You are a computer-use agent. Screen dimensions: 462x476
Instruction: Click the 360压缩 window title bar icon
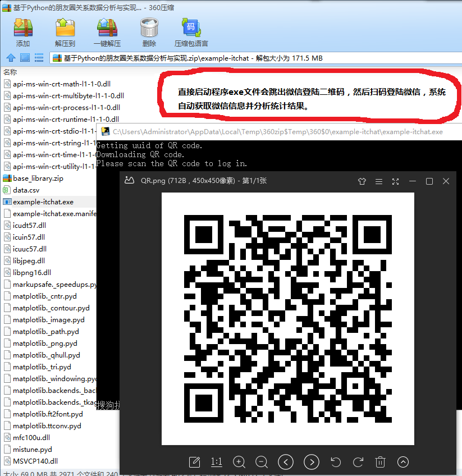(x=6, y=8)
